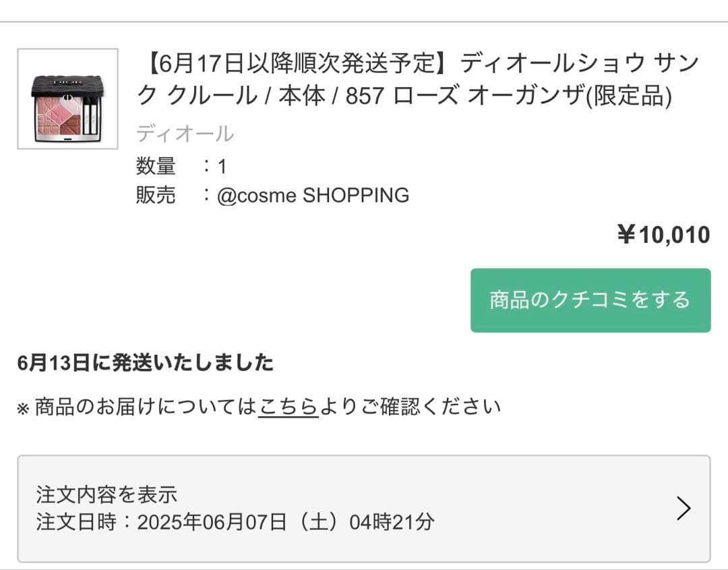Click the quantity value 1
728x570 pixels.
click(222, 167)
